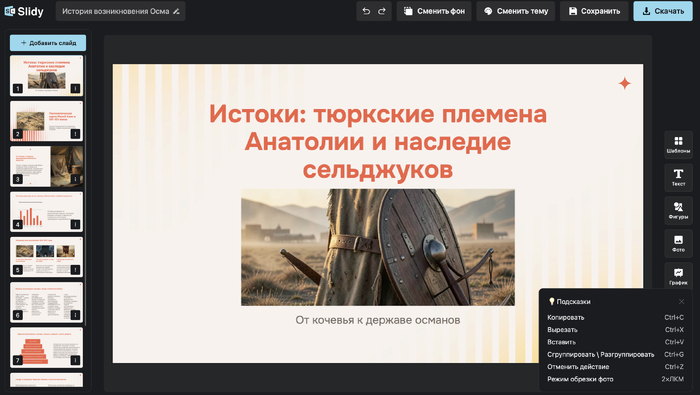This screenshot has height=395, width=700.
Task: Open График chart panel
Action: (678, 276)
